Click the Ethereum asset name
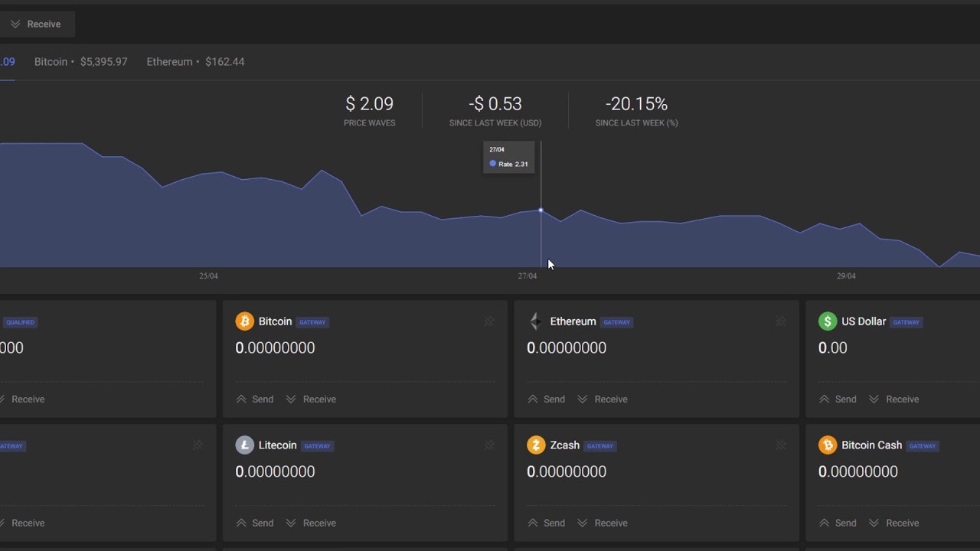The height and width of the screenshot is (551, 980). pyautogui.click(x=573, y=321)
